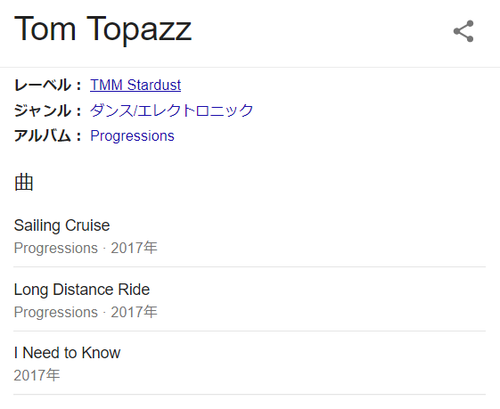Open the ダンス/エレクトロニック genre link
Screen dimensions: 500x409
[x=172, y=110]
